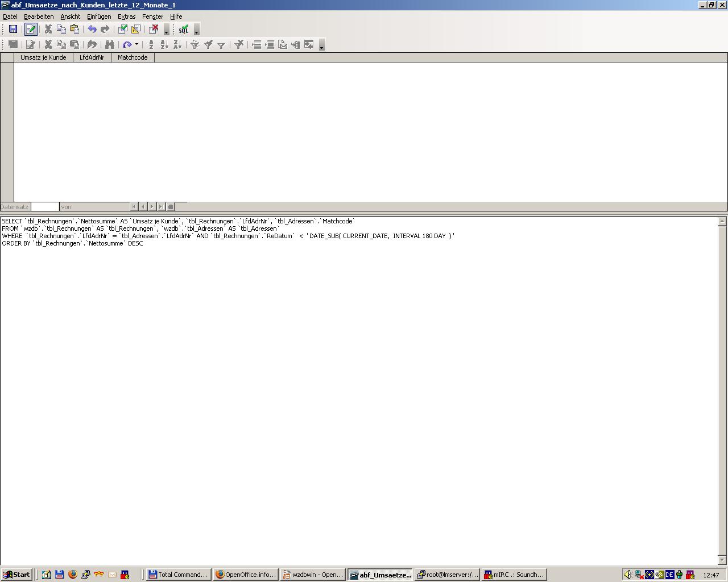Expand the upper toolbar overflow options

197,31
